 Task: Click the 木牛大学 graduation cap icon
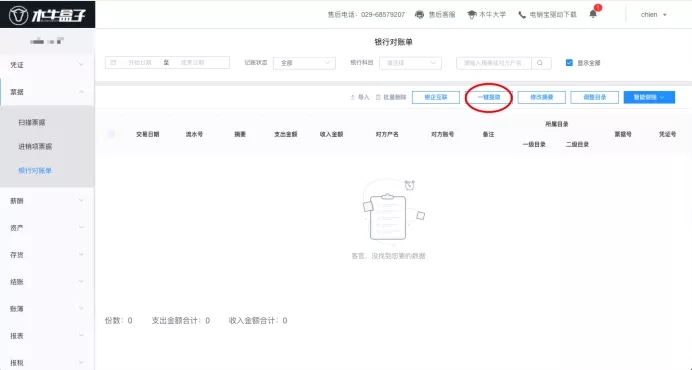(472, 15)
